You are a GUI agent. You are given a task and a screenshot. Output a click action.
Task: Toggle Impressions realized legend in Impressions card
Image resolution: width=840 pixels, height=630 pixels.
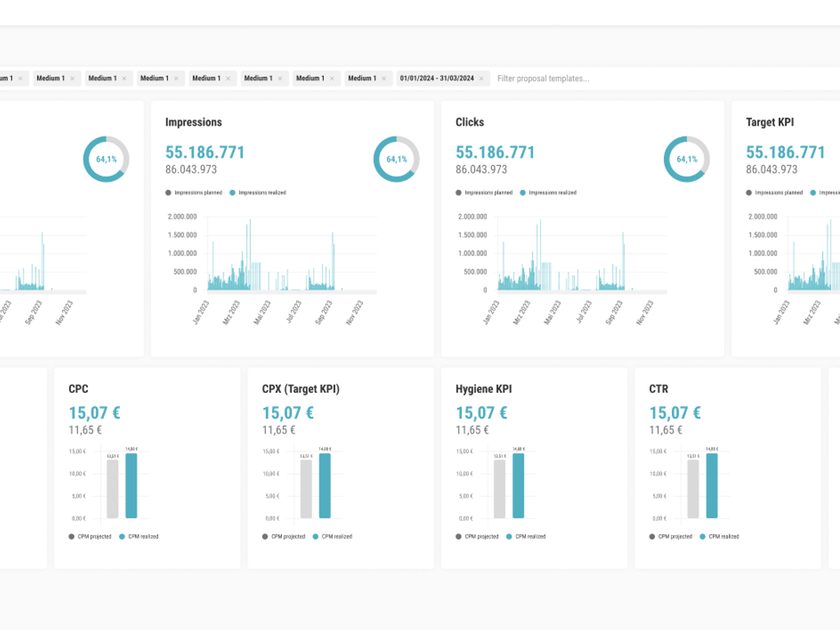click(257, 193)
